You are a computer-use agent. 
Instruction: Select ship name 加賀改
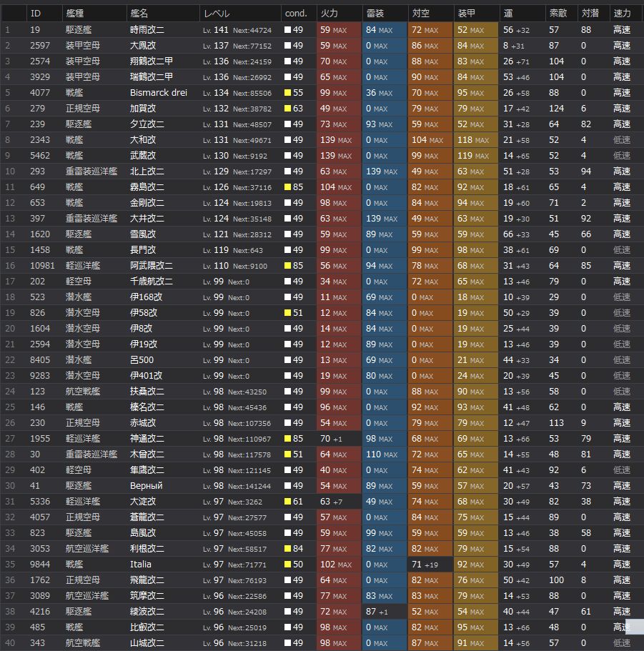(143, 109)
